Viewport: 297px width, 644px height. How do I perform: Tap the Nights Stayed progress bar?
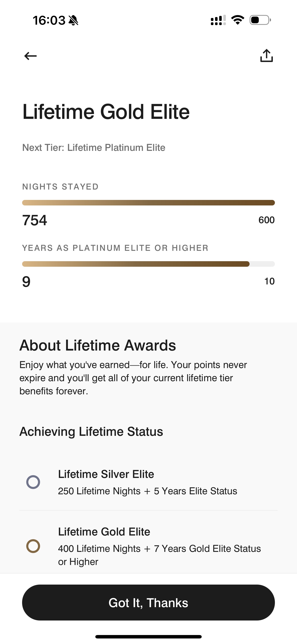(x=148, y=203)
